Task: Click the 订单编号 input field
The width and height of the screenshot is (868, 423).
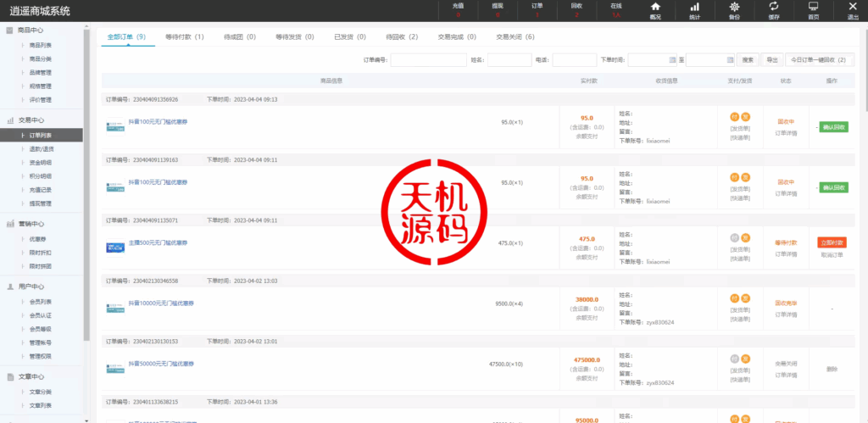Action: pyautogui.click(x=428, y=60)
